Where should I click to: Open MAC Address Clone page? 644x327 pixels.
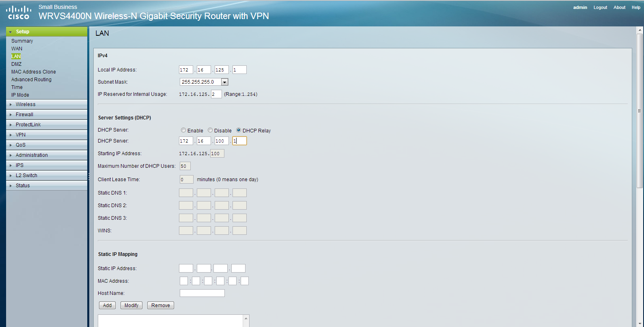click(34, 72)
